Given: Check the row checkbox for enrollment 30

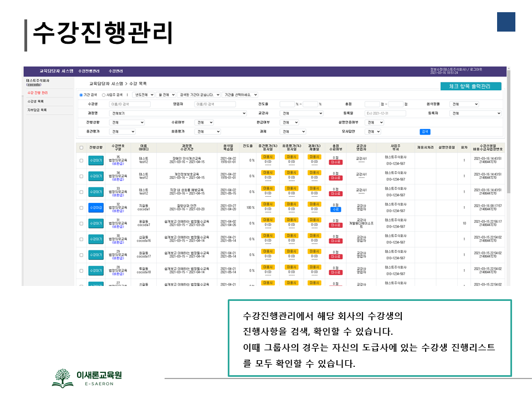Looking at the screenshot, I should tap(81, 239).
